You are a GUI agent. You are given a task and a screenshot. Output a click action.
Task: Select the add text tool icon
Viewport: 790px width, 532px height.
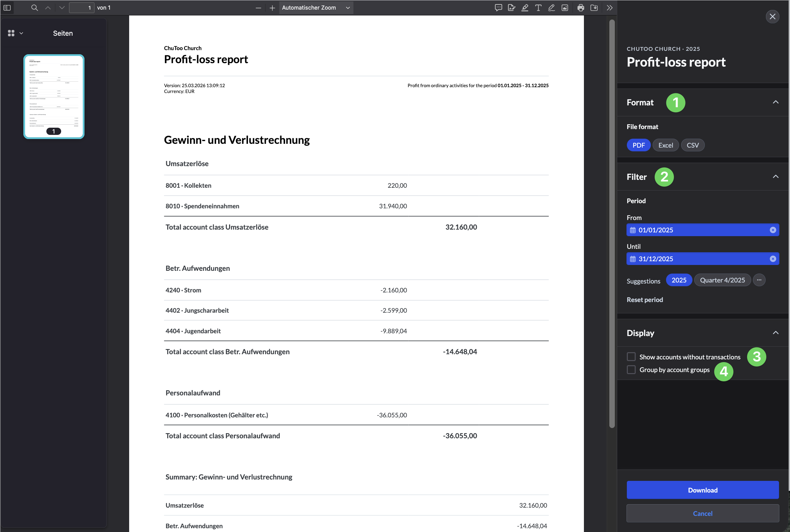click(x=538, y=8)
